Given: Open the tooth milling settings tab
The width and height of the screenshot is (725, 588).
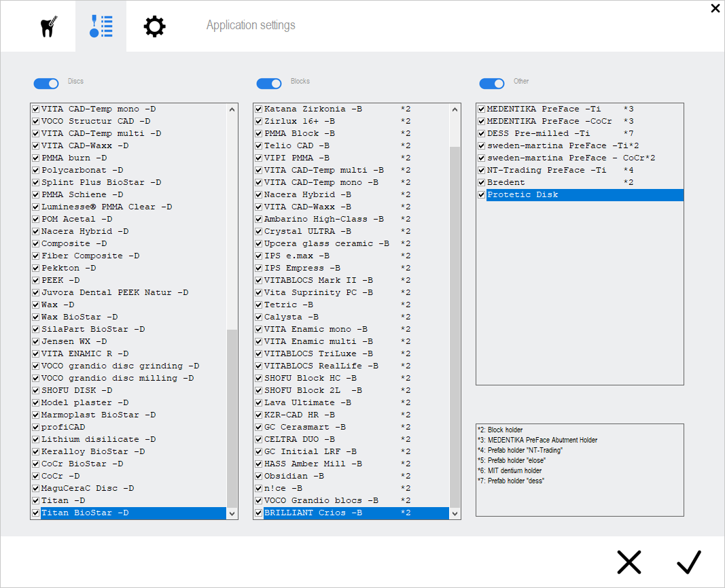Looking at the screenshot, I should pos(48,27).
